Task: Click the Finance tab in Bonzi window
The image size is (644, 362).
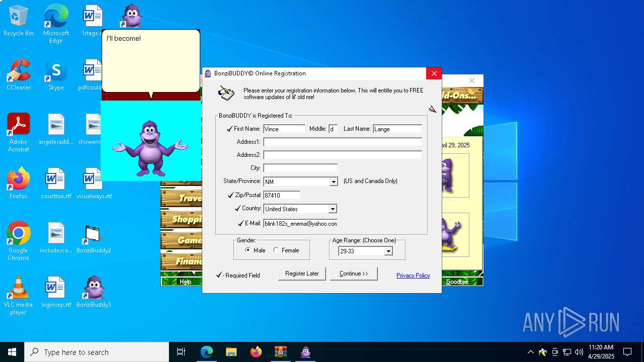Action: pyautogui.click(x=181, y=261)
